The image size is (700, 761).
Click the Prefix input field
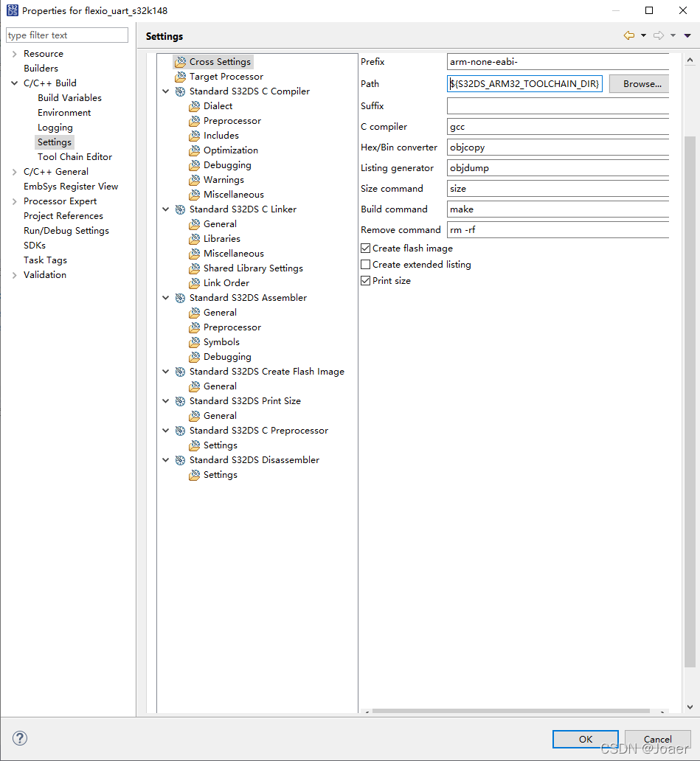[558, 62]
